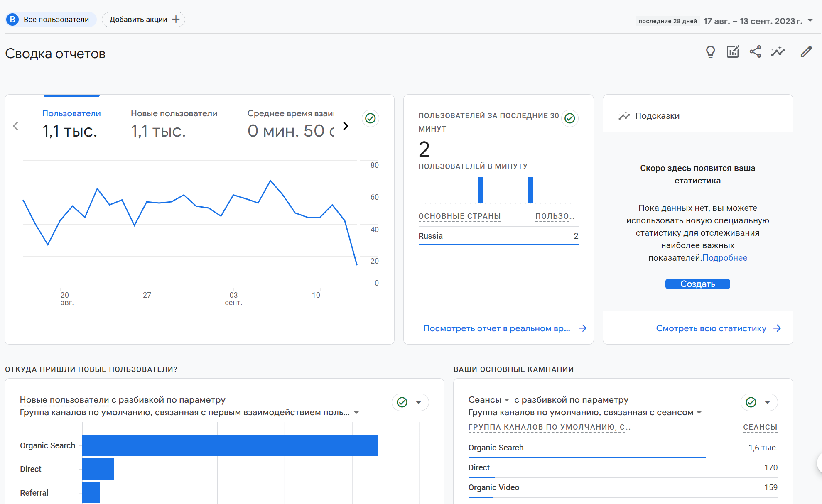
Task: Click green check status on realtime card
Action: [569, 119]
